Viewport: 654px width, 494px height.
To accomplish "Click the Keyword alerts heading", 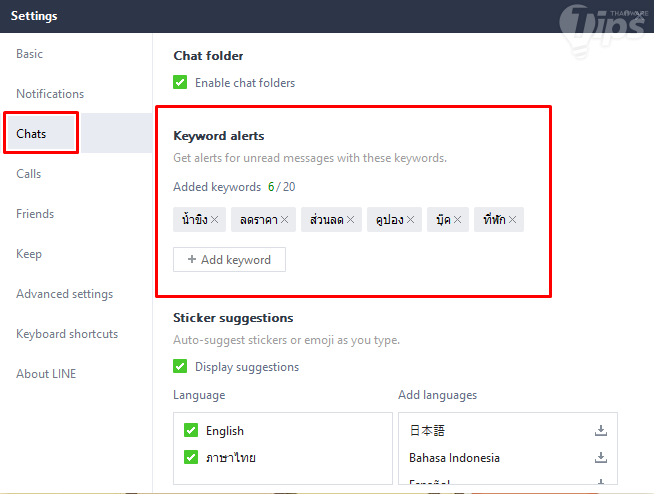I will [x=219, y=136].
